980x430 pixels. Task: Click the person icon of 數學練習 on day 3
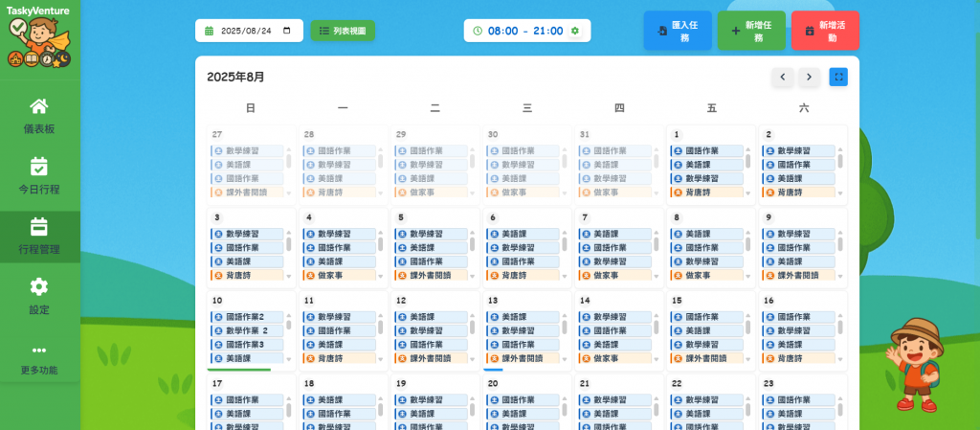point(218,234)
